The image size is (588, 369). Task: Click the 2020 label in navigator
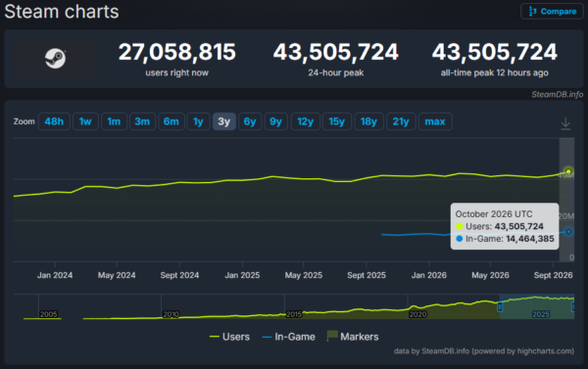click(417, 314)
